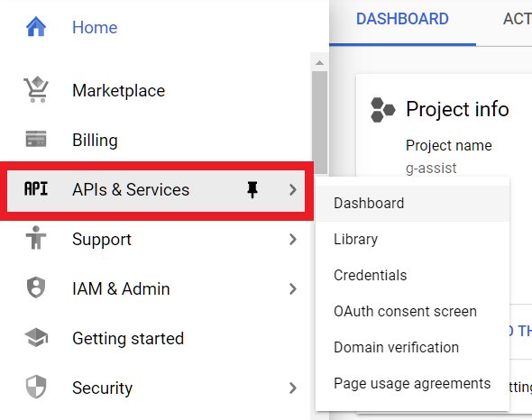The height and width of the screenshot is (420, 532).
Task: Open Getting started in the sidebar
Action: pos(128,339)
